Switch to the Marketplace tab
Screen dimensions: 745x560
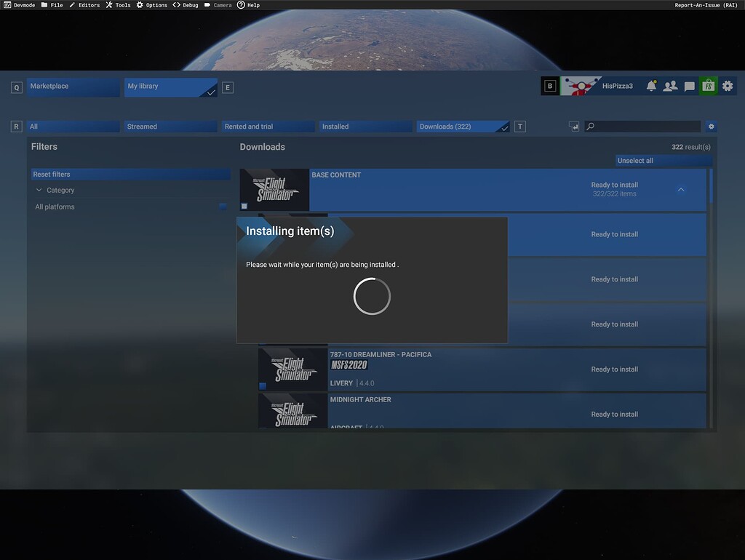73,86
